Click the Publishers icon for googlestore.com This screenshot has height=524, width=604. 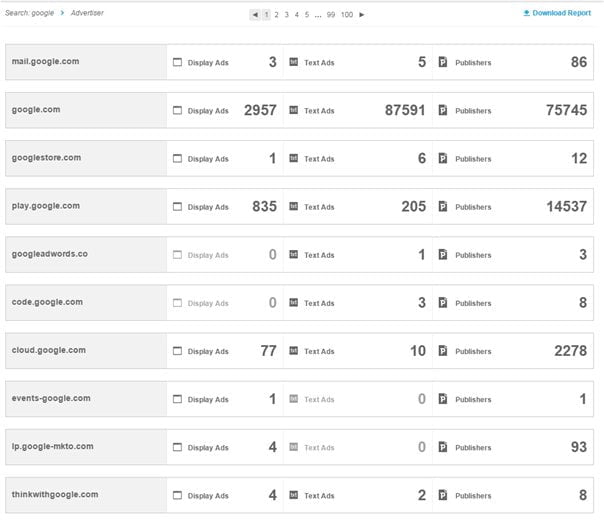coord(443,159)
